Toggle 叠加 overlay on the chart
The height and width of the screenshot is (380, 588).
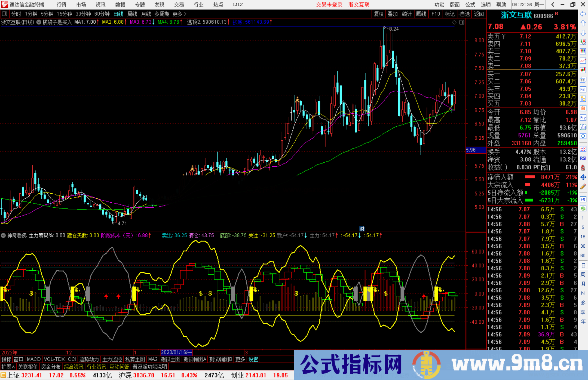pyautogui.click(x=393, y=14)
